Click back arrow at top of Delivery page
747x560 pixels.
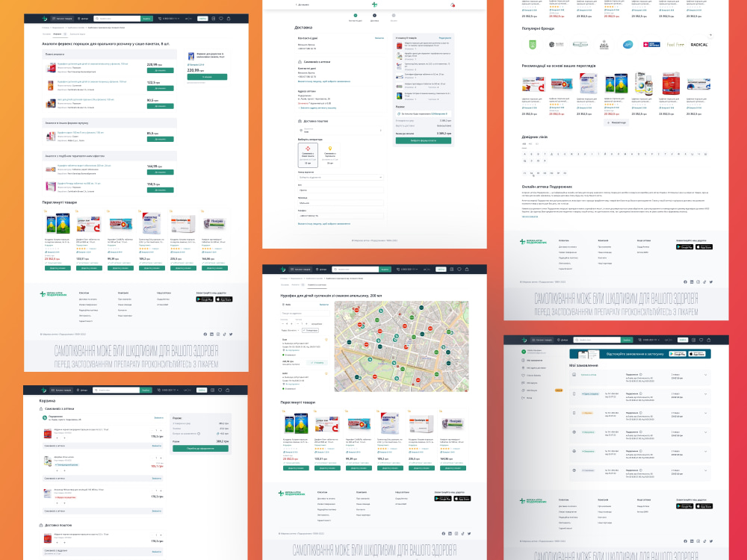pos(297,4)
